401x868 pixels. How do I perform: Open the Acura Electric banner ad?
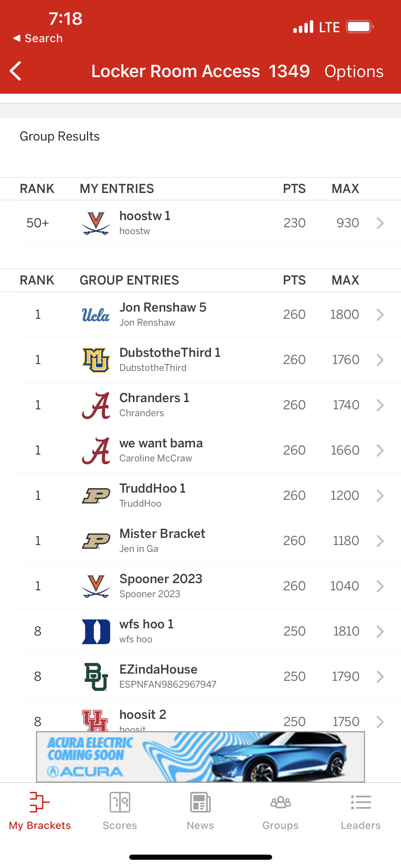pos(200,757)
